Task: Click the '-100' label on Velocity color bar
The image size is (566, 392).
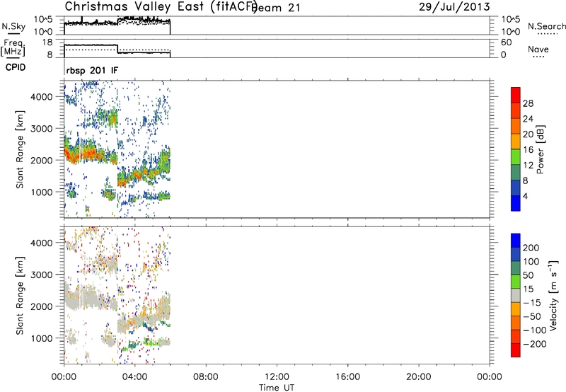Action: 535,330
